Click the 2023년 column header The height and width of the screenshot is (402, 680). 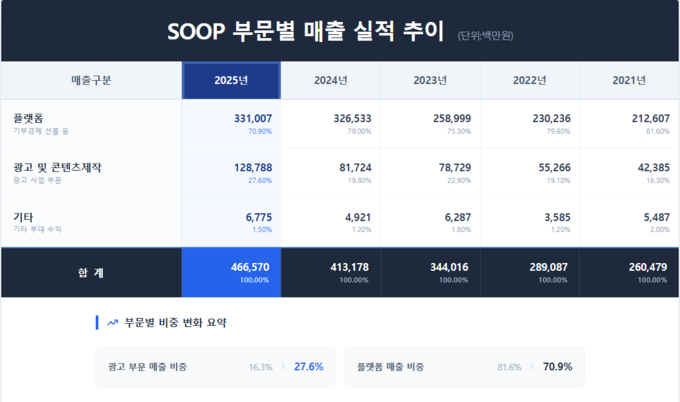coord(430,80)
